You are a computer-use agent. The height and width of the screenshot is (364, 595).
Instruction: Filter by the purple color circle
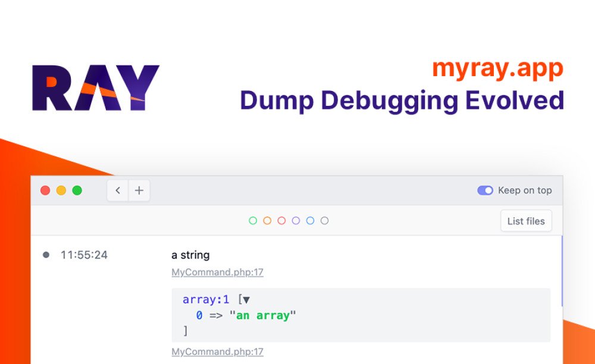296,221
